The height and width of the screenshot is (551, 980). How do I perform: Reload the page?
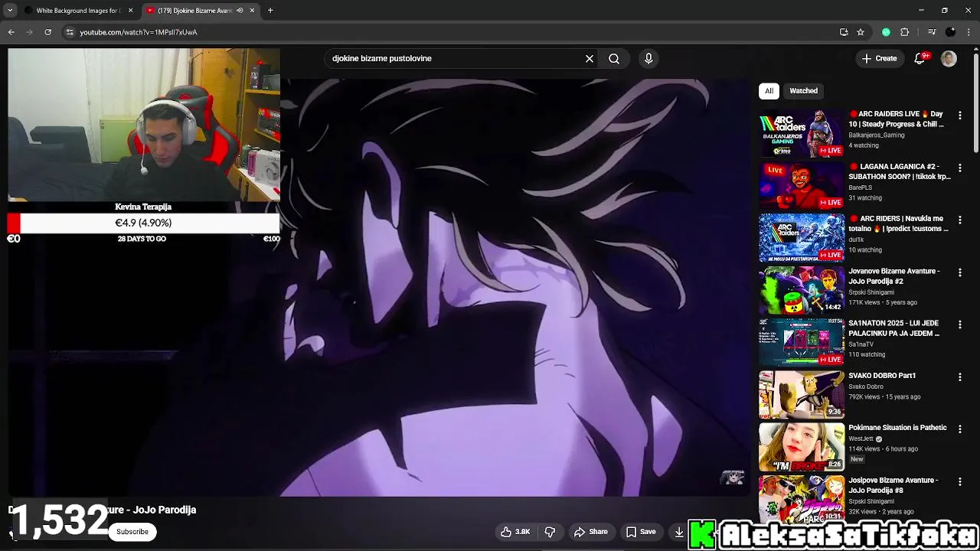47,32
